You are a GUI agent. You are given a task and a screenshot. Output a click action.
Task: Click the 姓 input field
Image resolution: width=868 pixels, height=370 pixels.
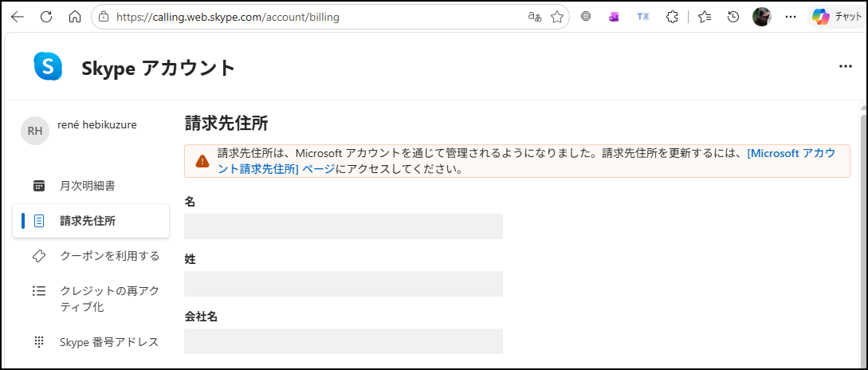click(344, 284)
